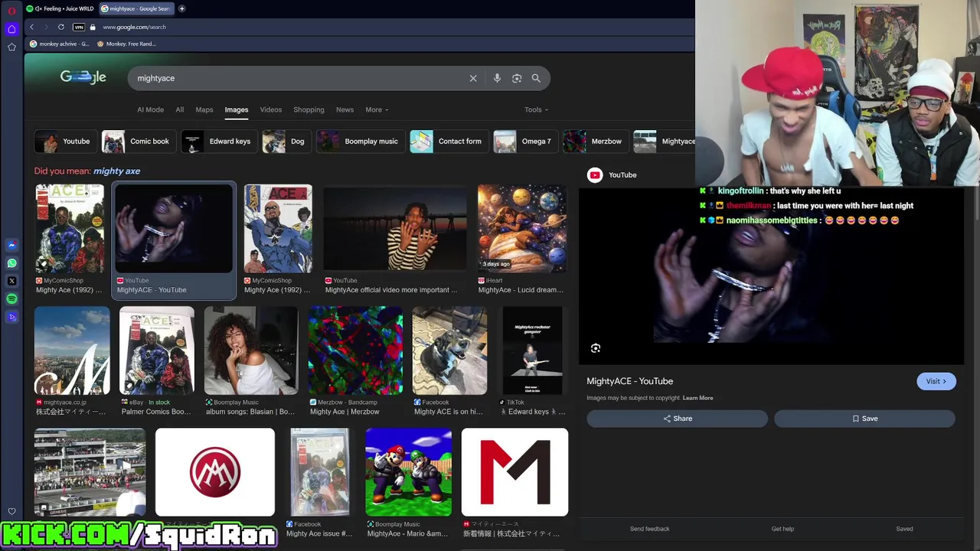Save the image with the Save button
This screenshot has height=551, width=980.
point(864,419)
